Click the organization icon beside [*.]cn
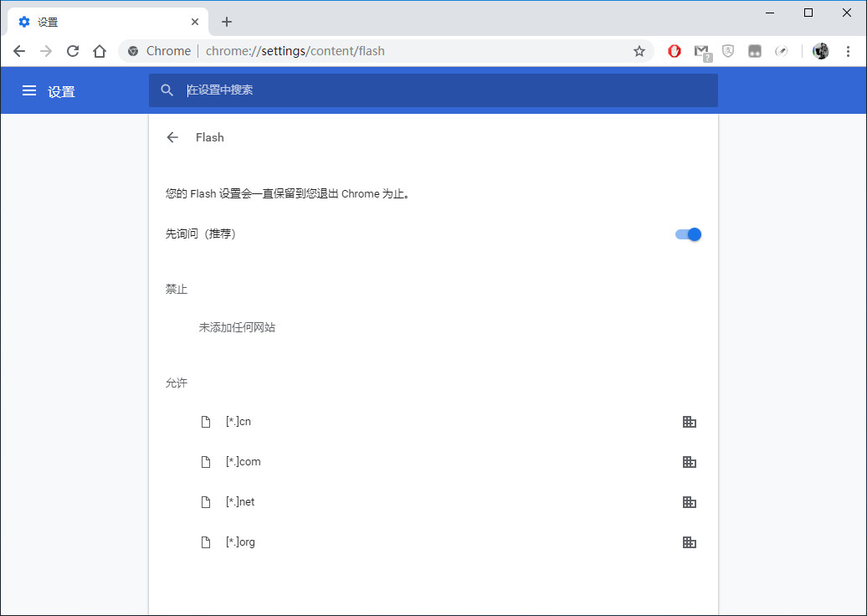Viewport: 867px width, 616px height. (690, 421)
